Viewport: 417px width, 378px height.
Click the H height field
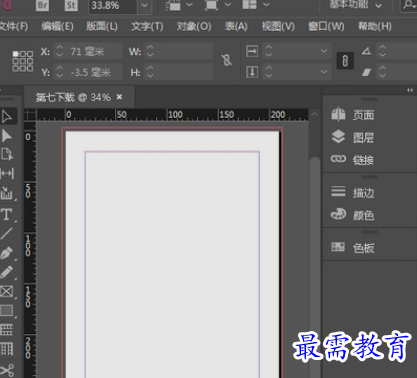coord(184,72)
